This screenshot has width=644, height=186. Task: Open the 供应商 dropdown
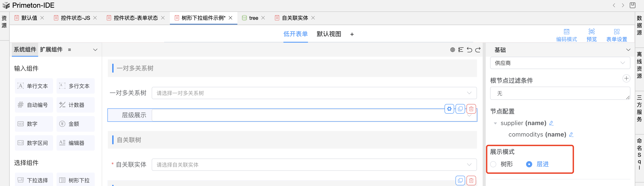coord(560,63)
